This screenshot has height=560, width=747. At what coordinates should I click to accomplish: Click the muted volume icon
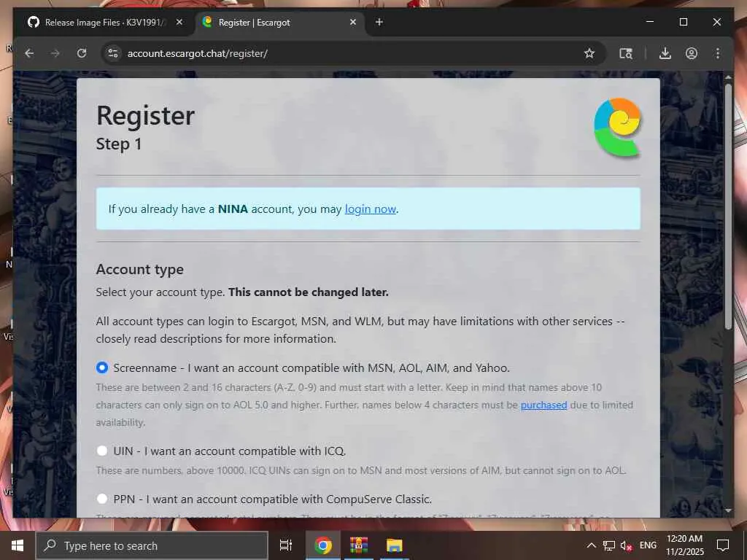click(x=626, y=545)
